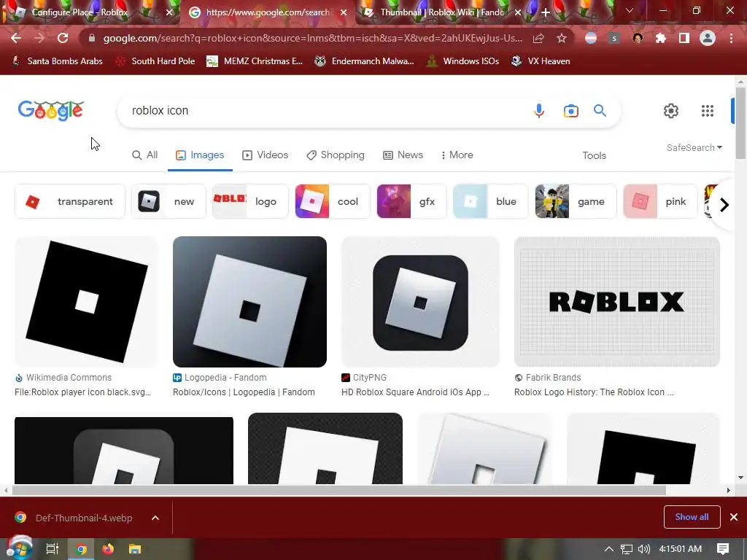Open South Hard Pole bookmark
Viewport: 747px width, 560px height.
(156, 61)
